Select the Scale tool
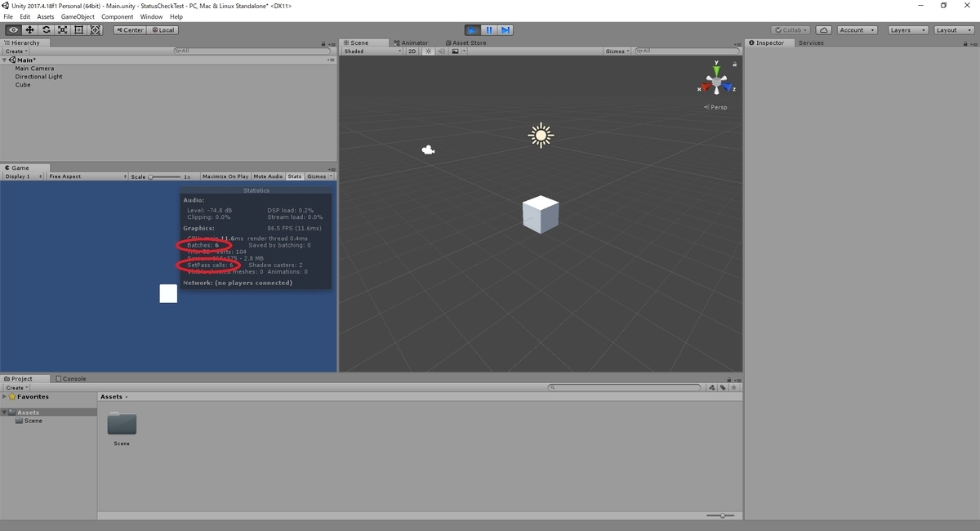The height and width of the screenshot is (531, 980). coord(62,29)
